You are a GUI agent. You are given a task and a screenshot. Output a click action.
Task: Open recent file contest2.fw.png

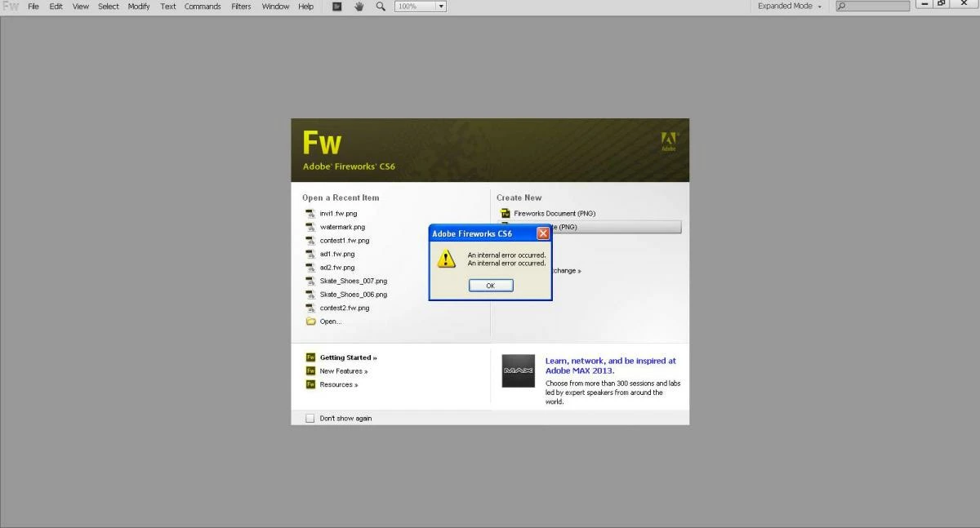click(345, 308)
